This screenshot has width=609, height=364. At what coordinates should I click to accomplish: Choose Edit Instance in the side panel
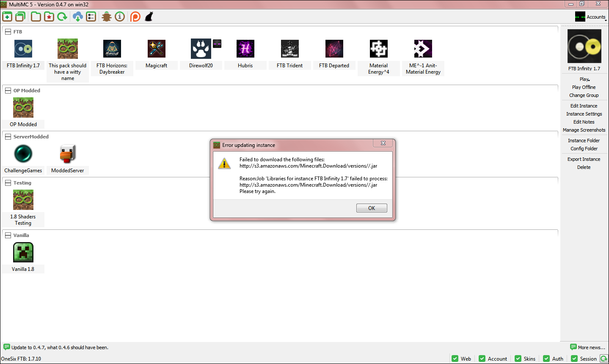pyautogui.click(x=584, y=106)
